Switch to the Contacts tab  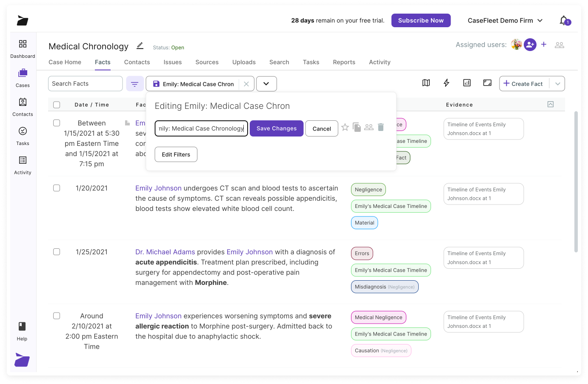click(x=137, y=62)
